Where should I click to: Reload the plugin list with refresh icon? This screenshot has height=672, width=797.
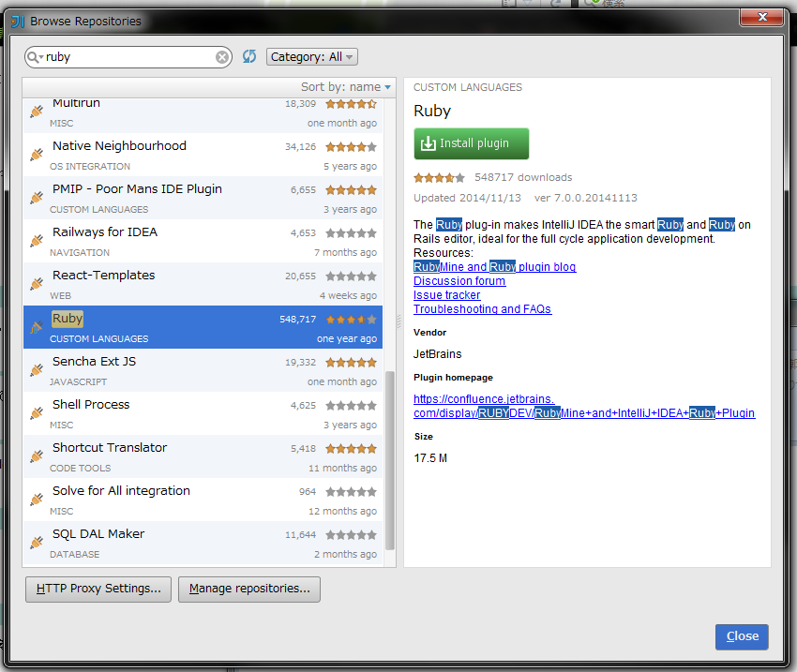point(249,56)
